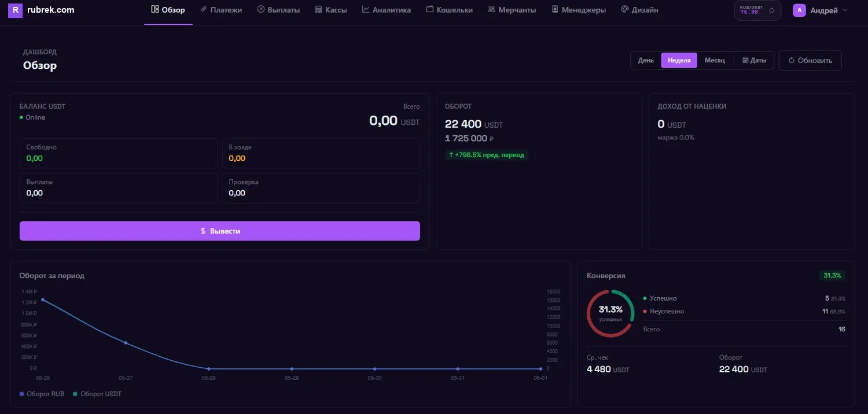Open the Обзор tab
The height and width of the screenshot is (414, 868).
click(x=168, y=10)
